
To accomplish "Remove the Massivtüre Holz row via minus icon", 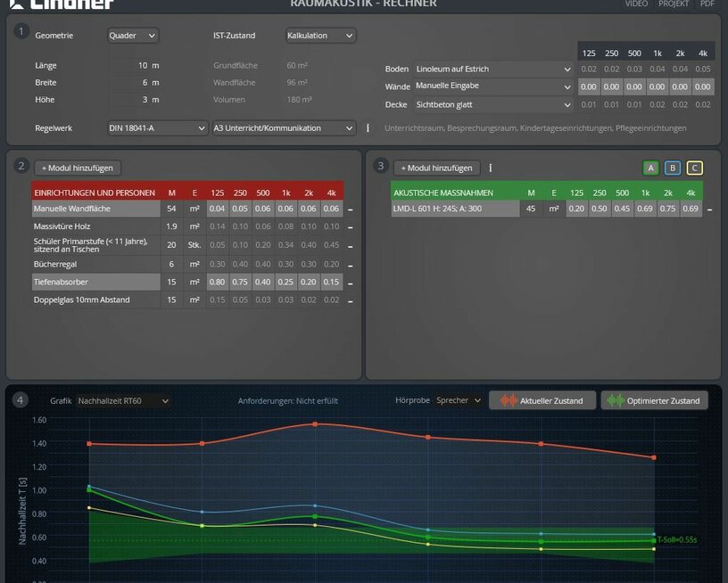I will (x=350, y=227).
